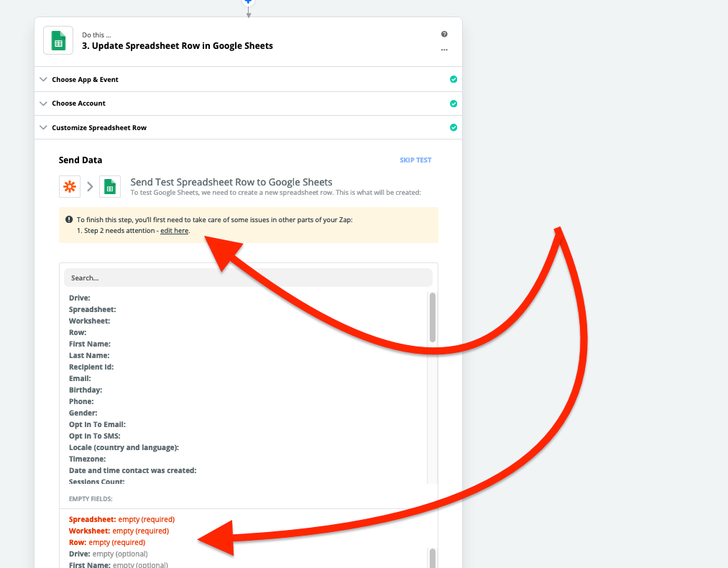Click the orange Zapier asterisk icon
The width and height of the screenshot is (728, 568).
click(70, 187)
